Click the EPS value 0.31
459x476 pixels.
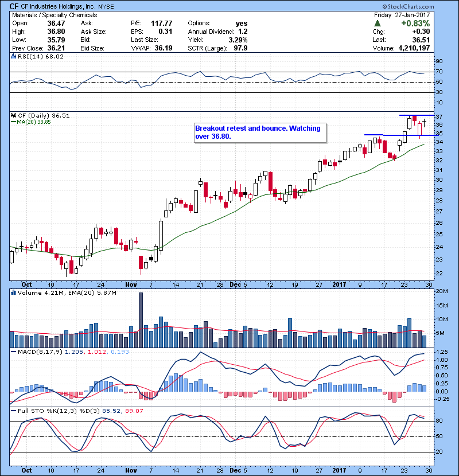tap(165, 32)
